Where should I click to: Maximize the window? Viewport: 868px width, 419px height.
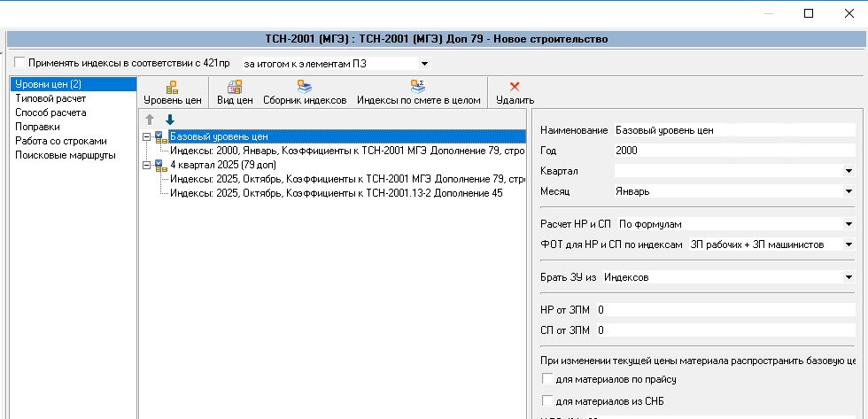[808, 14]
